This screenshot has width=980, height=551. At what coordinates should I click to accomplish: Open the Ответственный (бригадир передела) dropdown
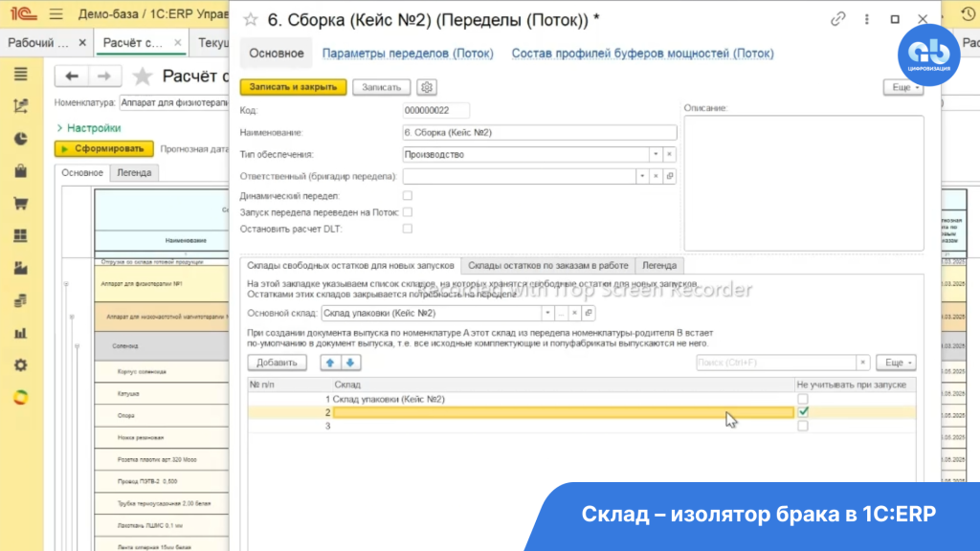pyautogui.click(x=642, y=176)
